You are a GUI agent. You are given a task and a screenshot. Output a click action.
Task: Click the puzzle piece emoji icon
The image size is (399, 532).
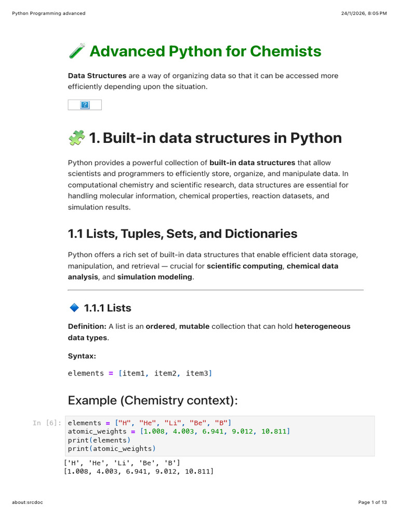click(77, 138)
